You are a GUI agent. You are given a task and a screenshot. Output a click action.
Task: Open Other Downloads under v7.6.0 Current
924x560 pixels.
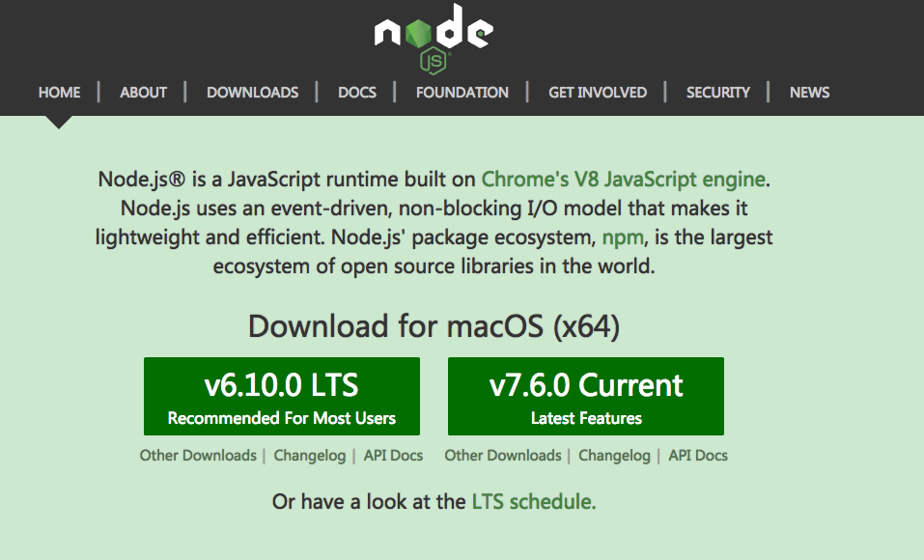click(x=503, y=456)
